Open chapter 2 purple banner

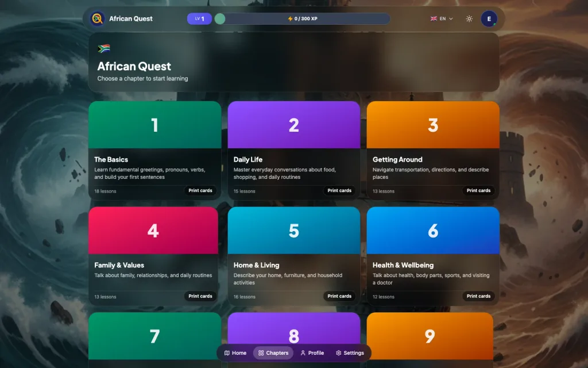pos(294,125)
